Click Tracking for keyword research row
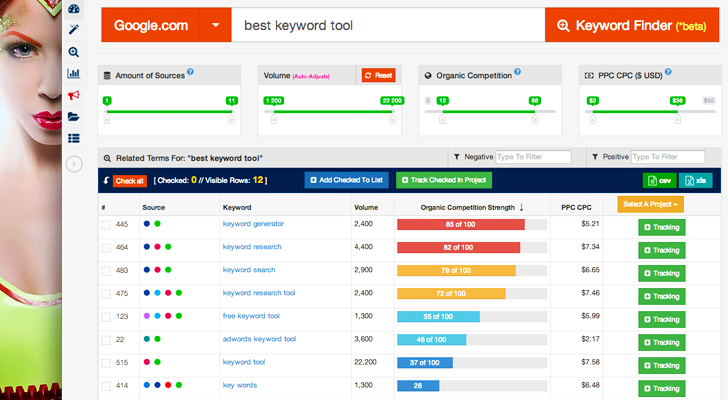The image size is (728, 400). click(x=662, y=251)
